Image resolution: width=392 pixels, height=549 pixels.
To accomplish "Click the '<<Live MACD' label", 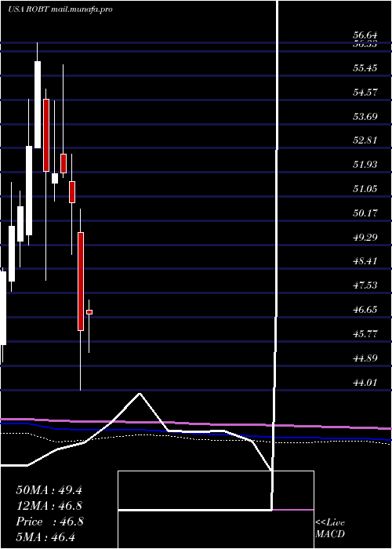I will tap(330, 529).
